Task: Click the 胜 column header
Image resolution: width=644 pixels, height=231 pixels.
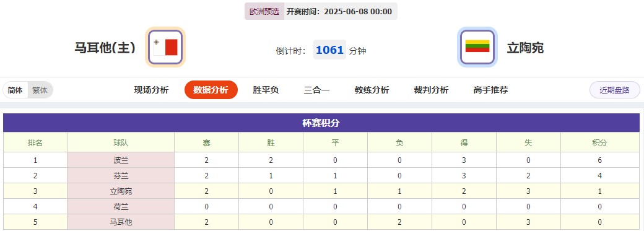Action: click(x=271, y=142)
